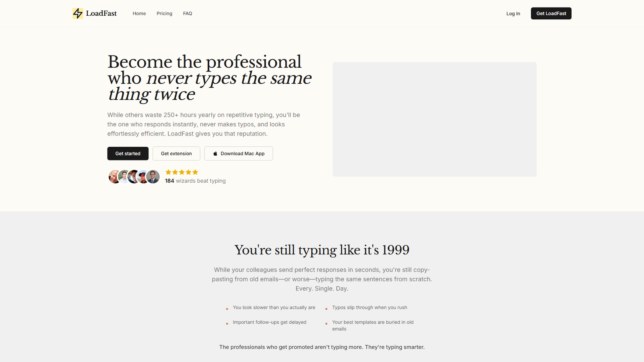644x362 pixels.
Task: Click the avatar of man wearing a cap
Action: coord(143,177)
